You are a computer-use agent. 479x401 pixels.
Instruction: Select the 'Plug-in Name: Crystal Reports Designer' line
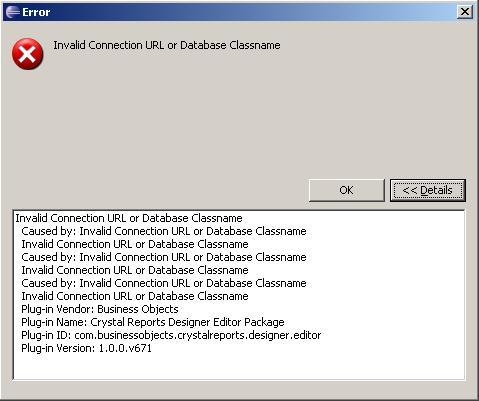[153, 322]
